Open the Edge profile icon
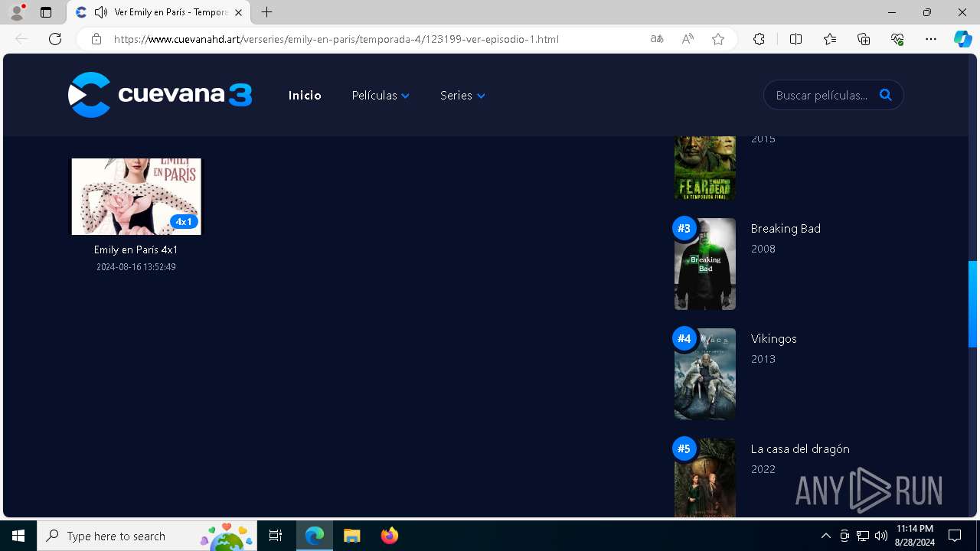Image resolution: width=980 pixels, height=551 pixels. [x=17, y=12]
